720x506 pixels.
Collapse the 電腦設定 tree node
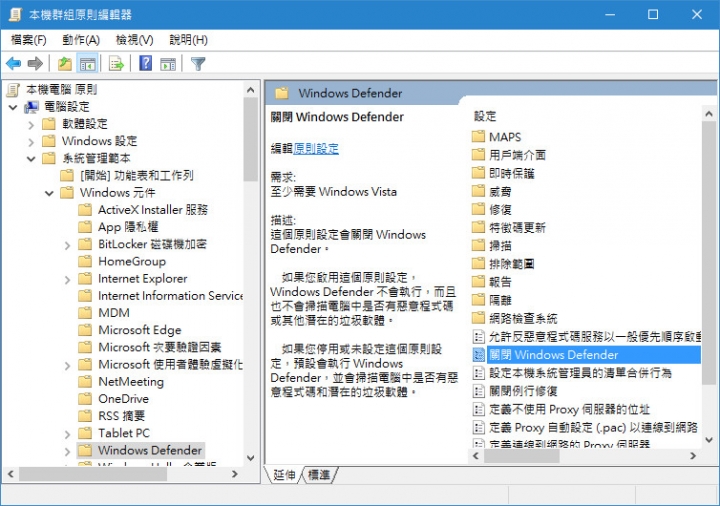(x=13, y=107)
